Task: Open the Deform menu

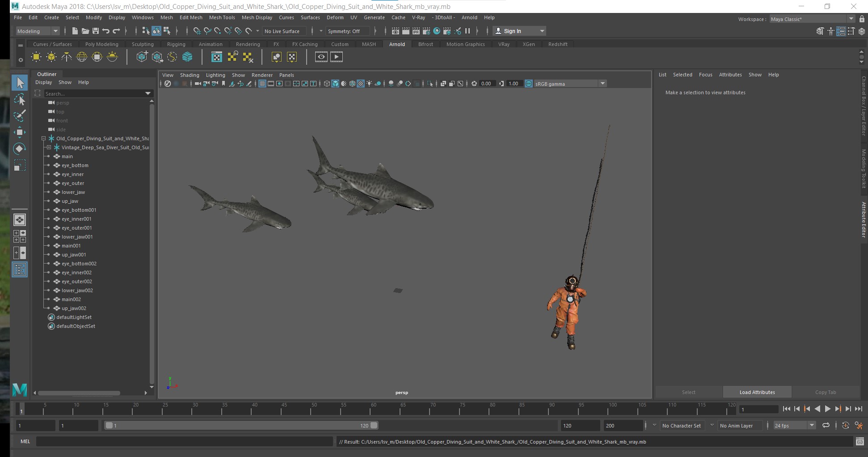Action: tap(335, 17)
